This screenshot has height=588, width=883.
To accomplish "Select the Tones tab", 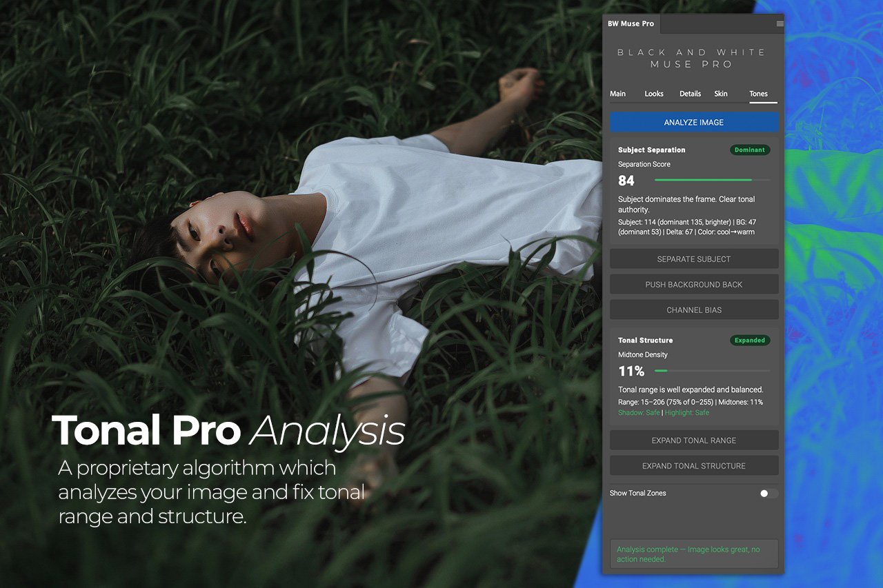I will pos(759,94).
